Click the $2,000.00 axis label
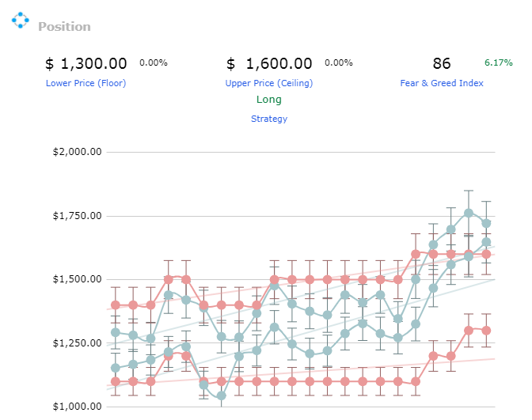The image size is (532, 420). pyautogui.click(x=77, y=152)
